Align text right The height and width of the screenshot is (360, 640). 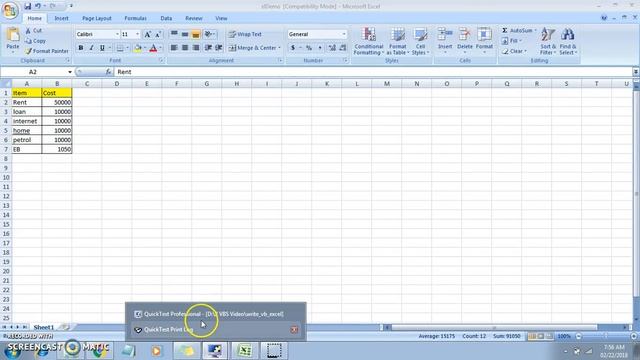click(x=196, y=48)
